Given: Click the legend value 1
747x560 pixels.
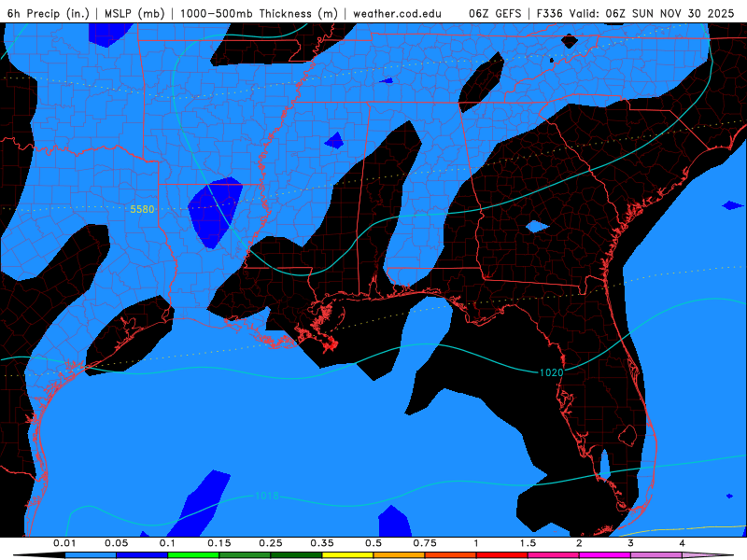Looking at the screenshot, I should click(476, 543).
